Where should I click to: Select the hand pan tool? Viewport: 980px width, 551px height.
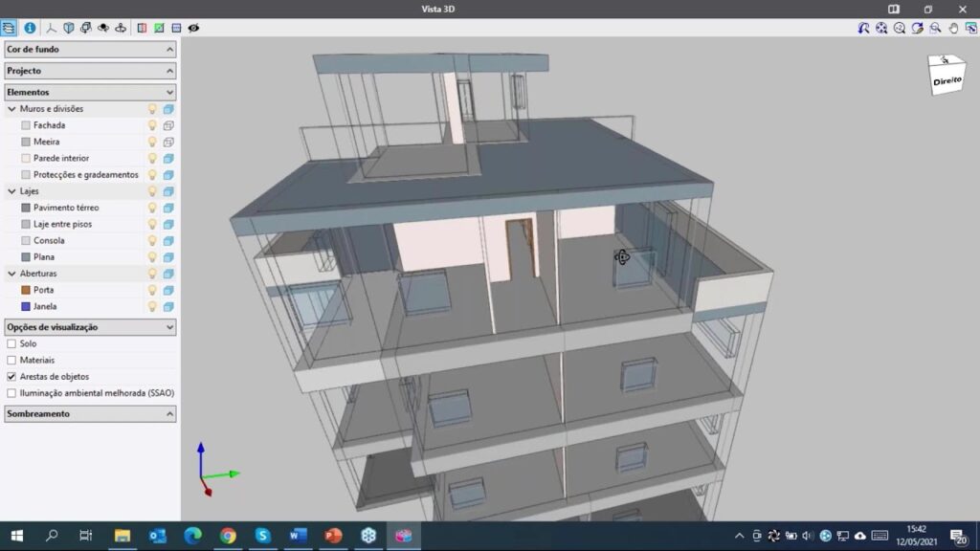952,28
